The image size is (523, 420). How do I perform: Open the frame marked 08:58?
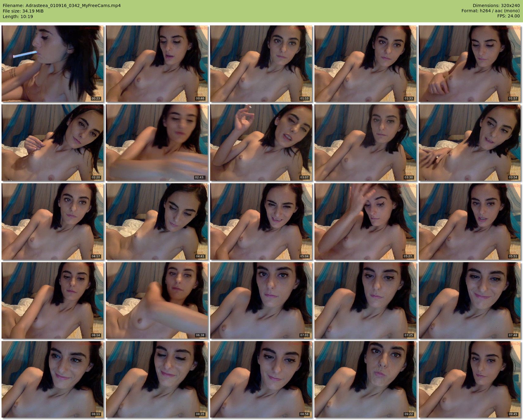[261, 379]
